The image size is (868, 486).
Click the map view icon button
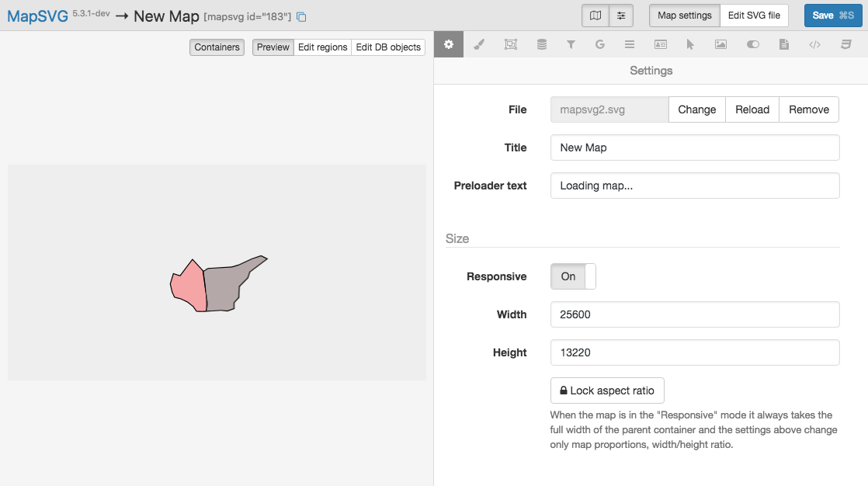click(595, 16)
